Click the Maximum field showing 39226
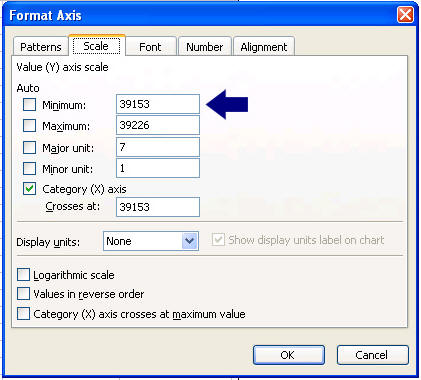 (x=158, y=125)
